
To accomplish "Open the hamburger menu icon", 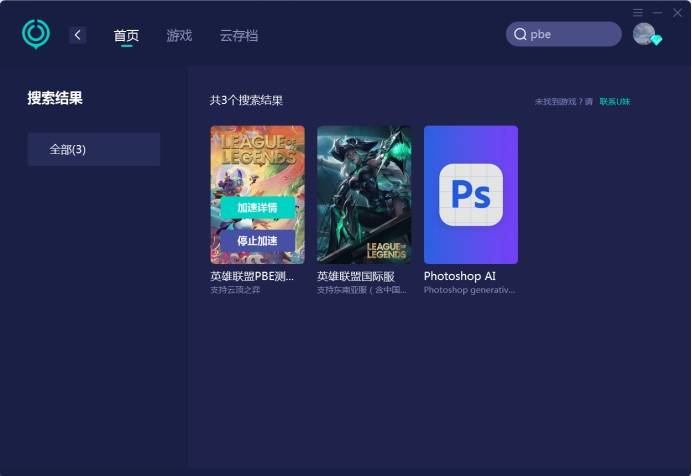I will [x=638, y=13].
